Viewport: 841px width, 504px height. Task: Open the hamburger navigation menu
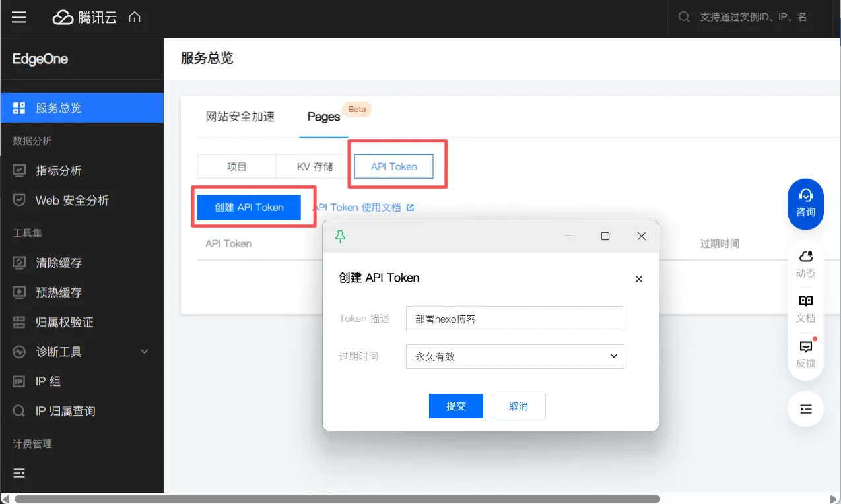(x=19, y=17)
